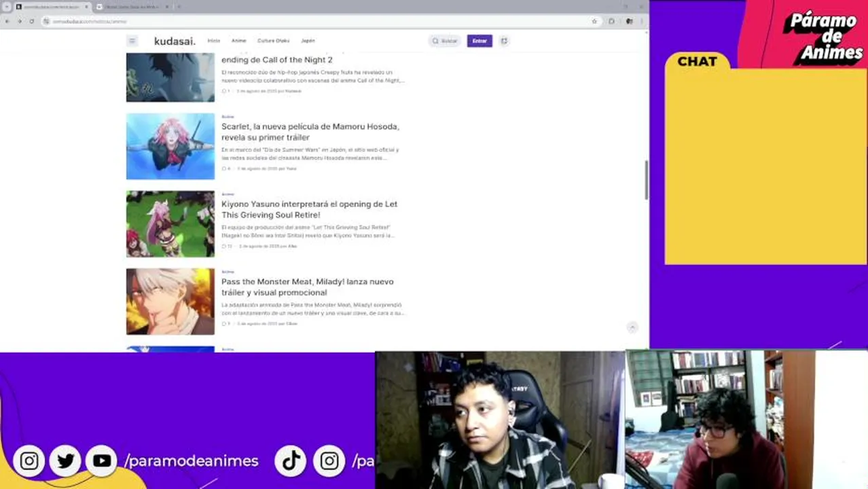868x489 pixels.
Task: Open the kudasai hamburger menu icon
Action: coord(132,41)
